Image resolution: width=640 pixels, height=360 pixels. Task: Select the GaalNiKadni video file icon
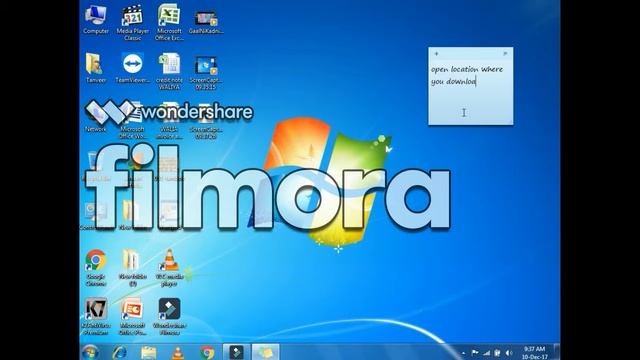click(x=206, y=22)
